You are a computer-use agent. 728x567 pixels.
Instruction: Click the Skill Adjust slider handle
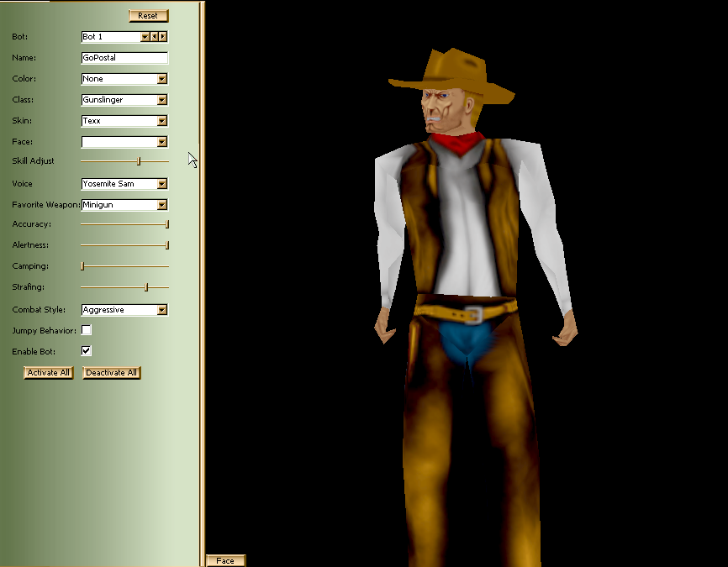coord(139,161)
